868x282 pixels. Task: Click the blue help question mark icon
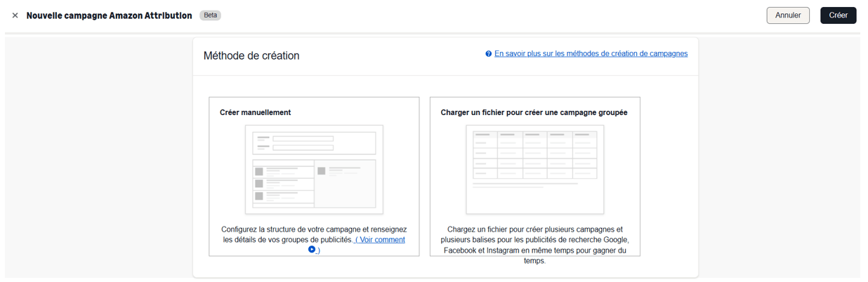[488, 54]
